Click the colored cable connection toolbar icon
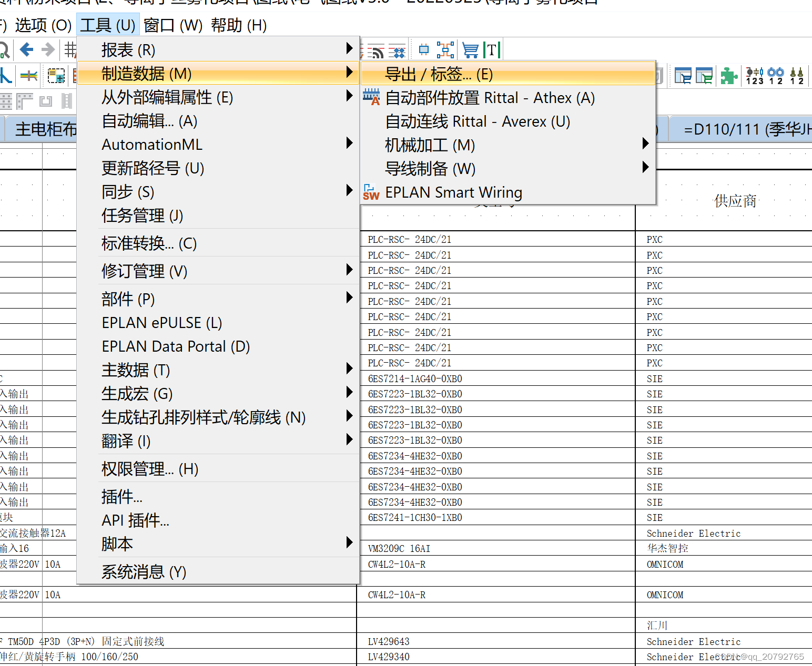 pos(29,76)
